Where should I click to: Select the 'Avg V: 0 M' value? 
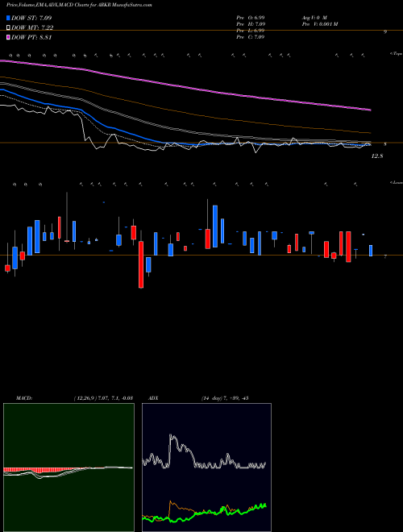(x=314, y=17)
